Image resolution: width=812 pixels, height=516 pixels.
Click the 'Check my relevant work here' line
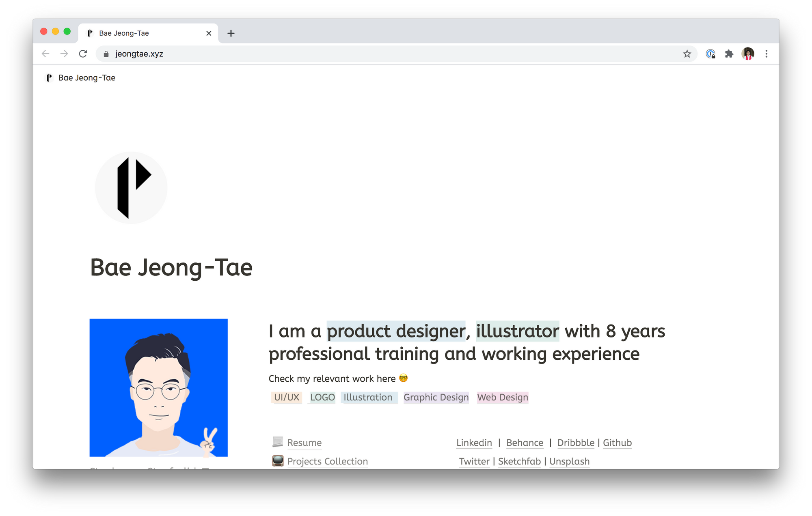pyautogui.click(x=338, y=378)
